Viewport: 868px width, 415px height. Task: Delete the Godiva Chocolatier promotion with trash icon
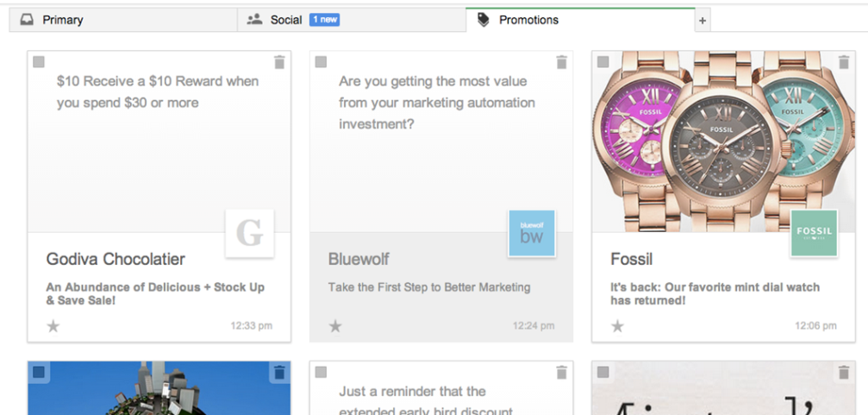[x=279, y=62]
